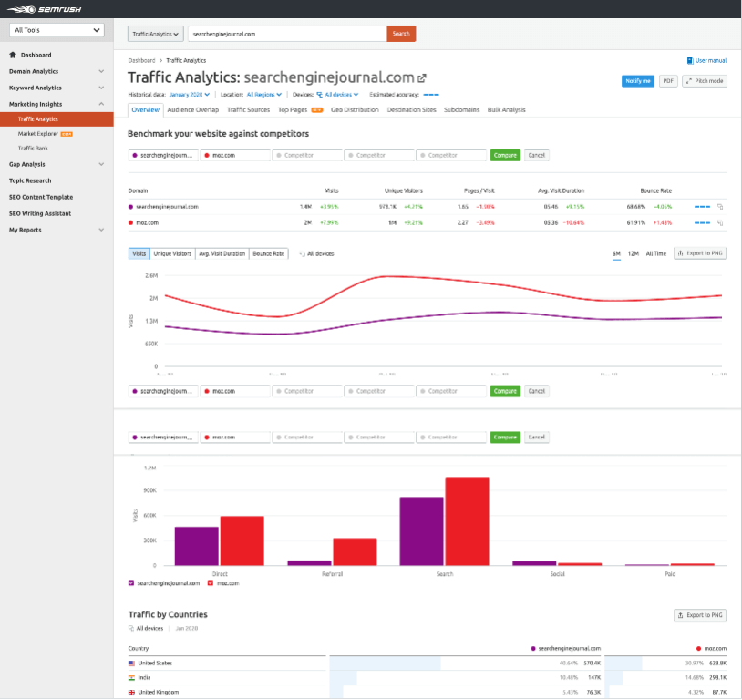
Task: Switch to the Traffic Sources tab
Action: pyautogui.click(x=249, y=110)
